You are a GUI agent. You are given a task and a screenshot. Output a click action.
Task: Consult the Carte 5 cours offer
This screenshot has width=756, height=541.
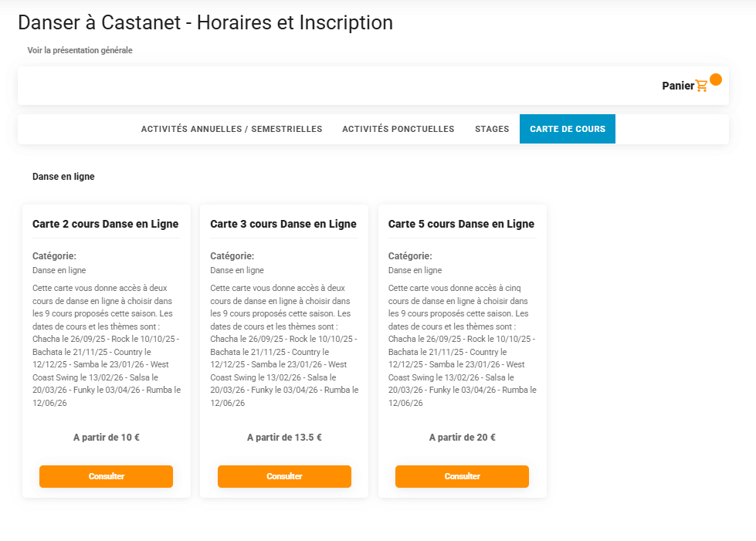coord(462,476)
